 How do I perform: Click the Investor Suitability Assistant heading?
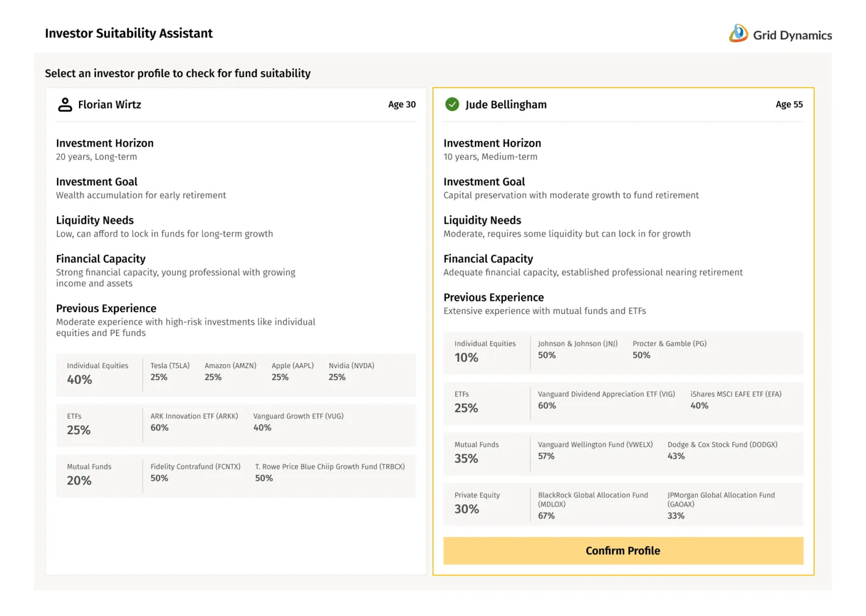[x=129, y=33]
